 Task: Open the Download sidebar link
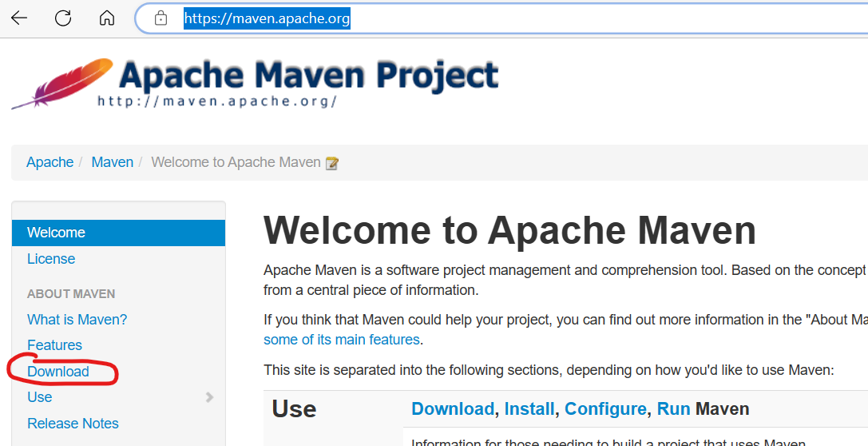tap(58, 371)
